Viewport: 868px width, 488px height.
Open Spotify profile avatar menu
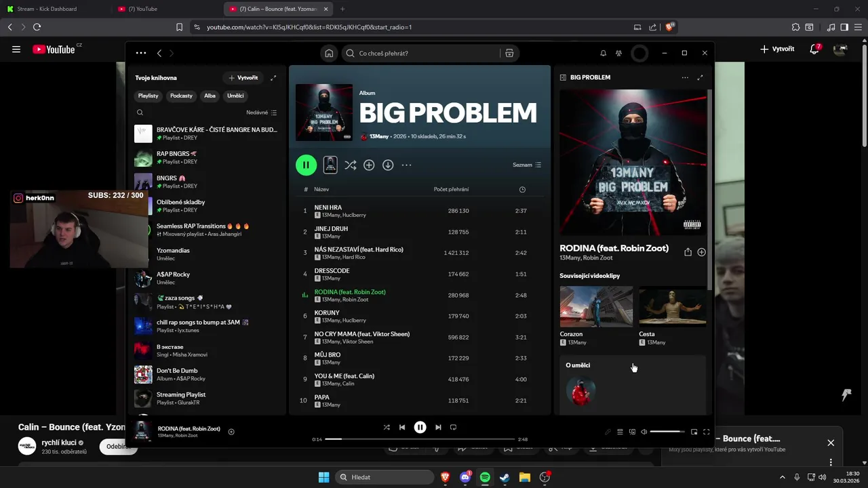coord(639,53)
